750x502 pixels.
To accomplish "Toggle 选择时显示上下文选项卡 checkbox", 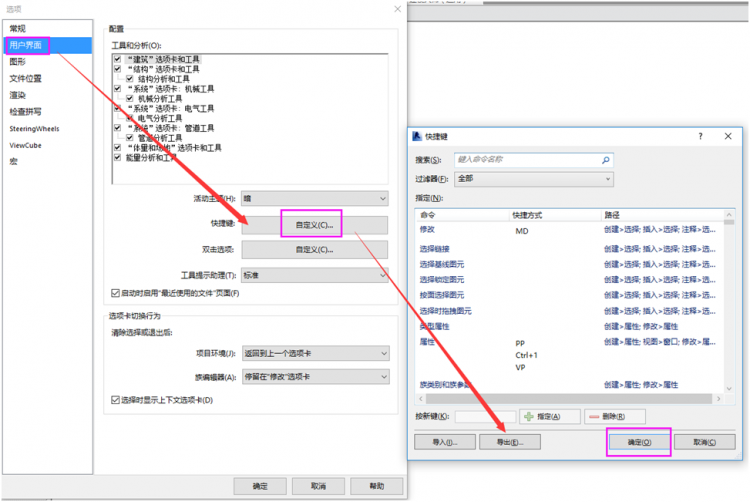I will tap(115, 400).
